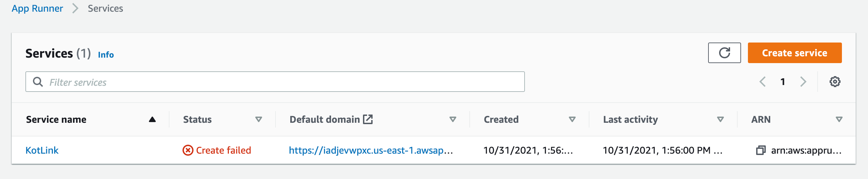
Task: Go to previous page arrow
Action: pyautogui.click(x=762, y=82)
